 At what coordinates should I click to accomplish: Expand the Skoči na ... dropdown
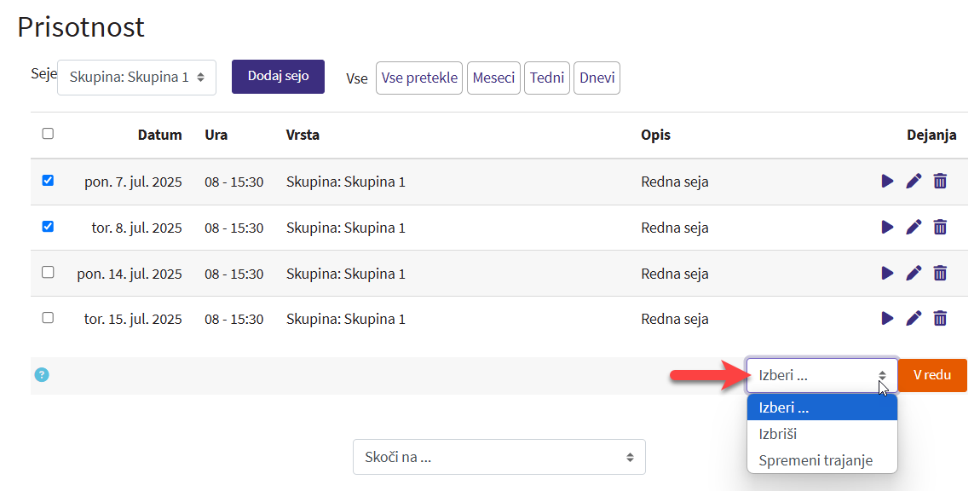click(499, 457)
